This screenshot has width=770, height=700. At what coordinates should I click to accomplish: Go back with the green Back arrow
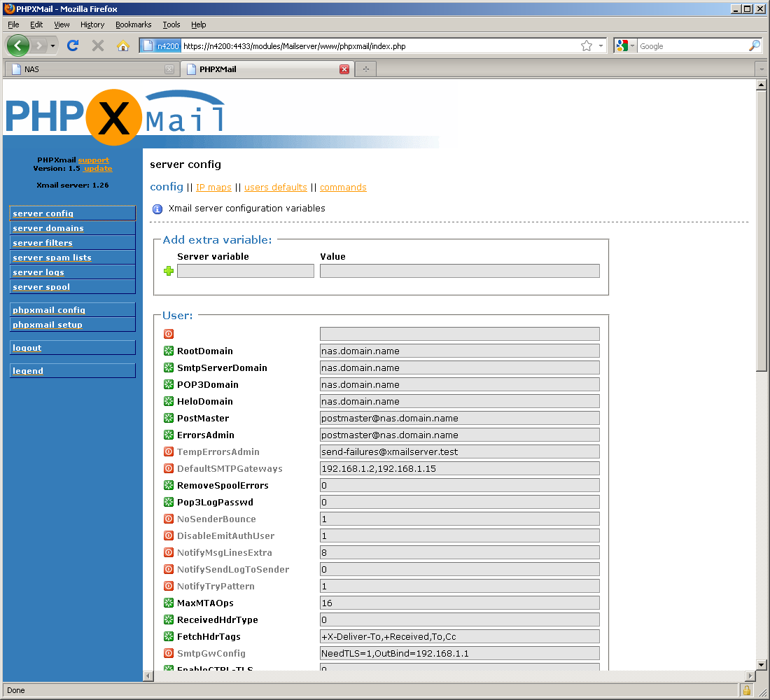pyautogui.click(x=17, y=45)
